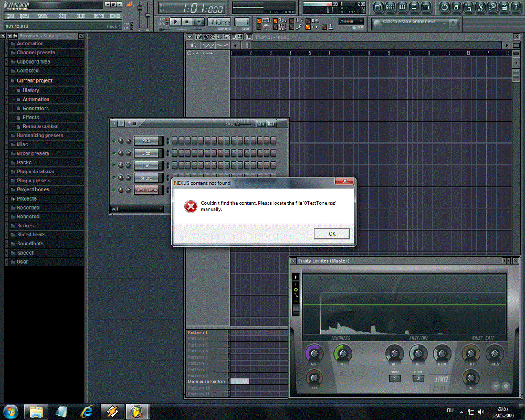Screen dimensions: 525x420
Task: Click the floppy disk Save icon
Action: pyautogui.click(x=456, y=7)
